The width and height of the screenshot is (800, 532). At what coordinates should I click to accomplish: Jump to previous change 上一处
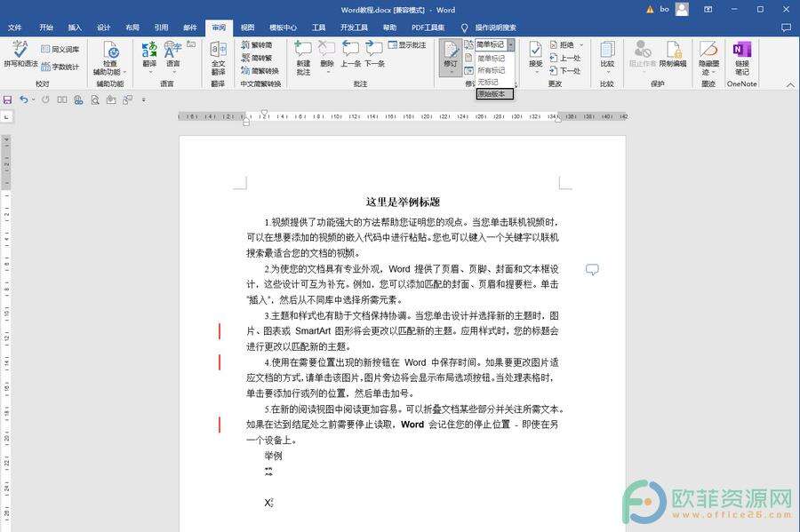click(565, 58)
